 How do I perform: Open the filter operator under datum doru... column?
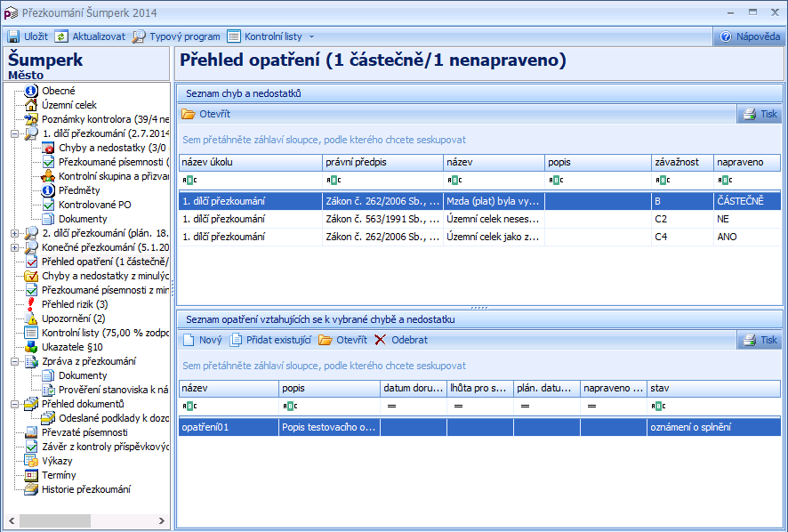click(391, 406)
